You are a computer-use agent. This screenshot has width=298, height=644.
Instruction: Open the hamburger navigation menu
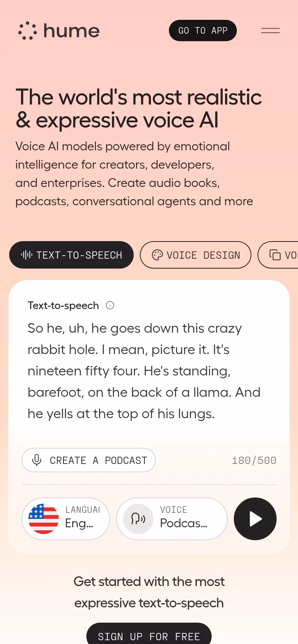tap(270, 31)
